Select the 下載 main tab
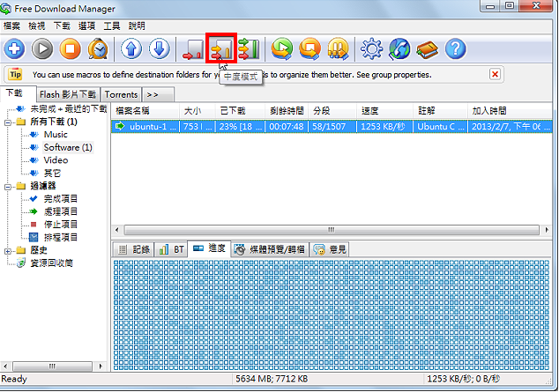559x392 pixels. (18, 93)
